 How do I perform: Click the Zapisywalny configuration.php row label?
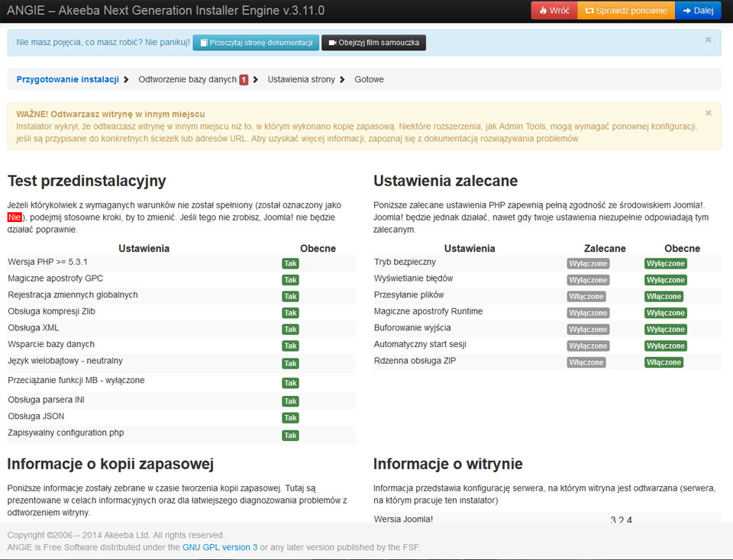point(66,433)
